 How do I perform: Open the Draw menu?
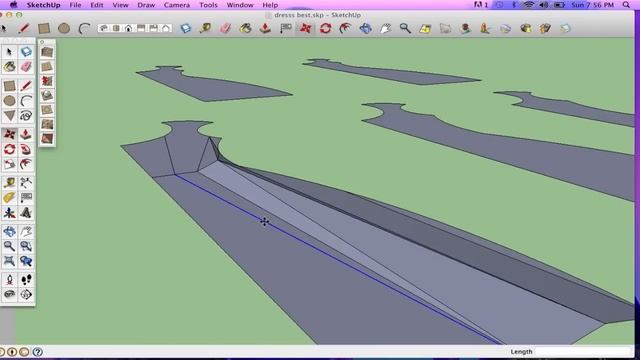point(146,5)
